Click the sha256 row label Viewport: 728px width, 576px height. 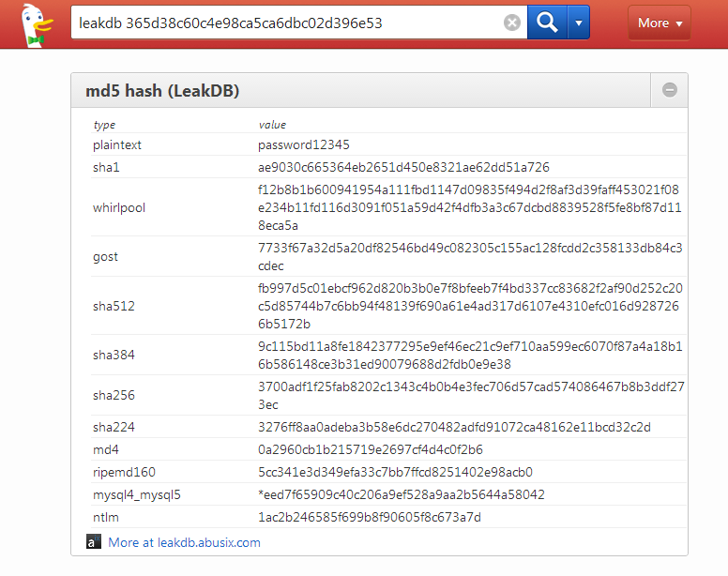[114, 395]
